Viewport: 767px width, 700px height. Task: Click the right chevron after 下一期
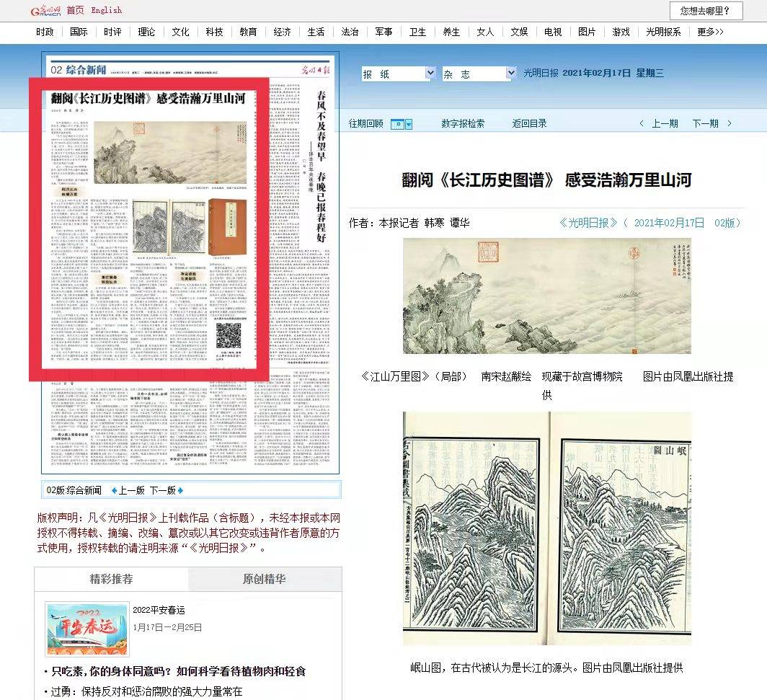point(730,123)
